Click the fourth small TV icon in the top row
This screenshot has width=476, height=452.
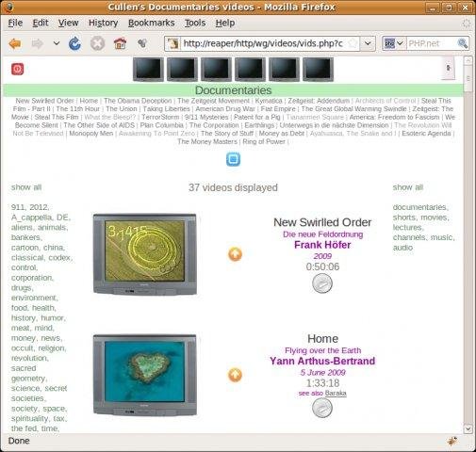pos(250,70)
